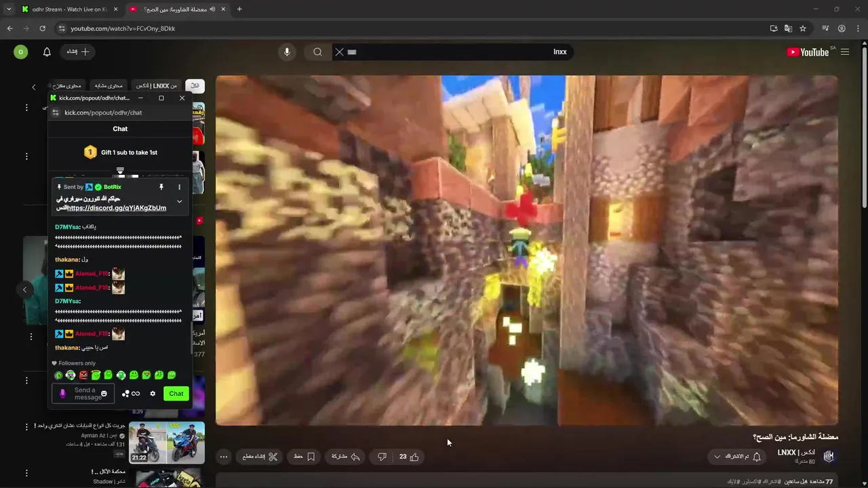Open media control icon in Chrome toolbar
This screenshot has width=868, height=488.
[x=825, y=28]
